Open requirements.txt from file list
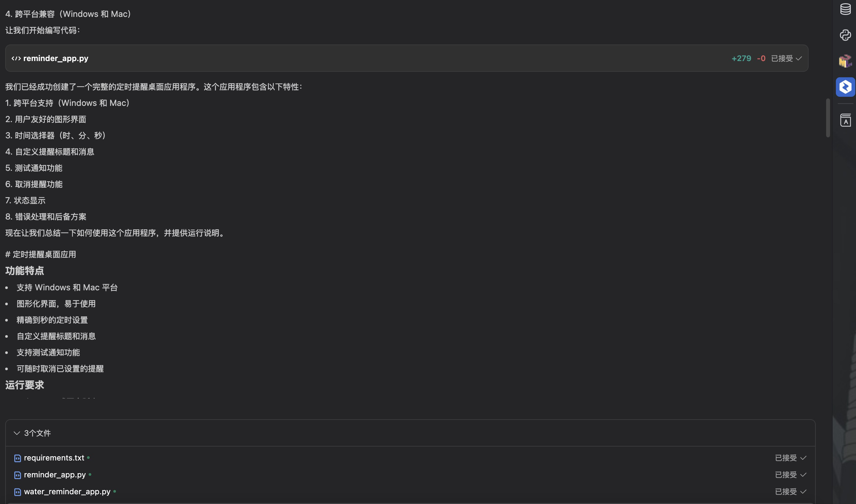Image resolution: width=856 pixels, height=504 pixels. 54,458
